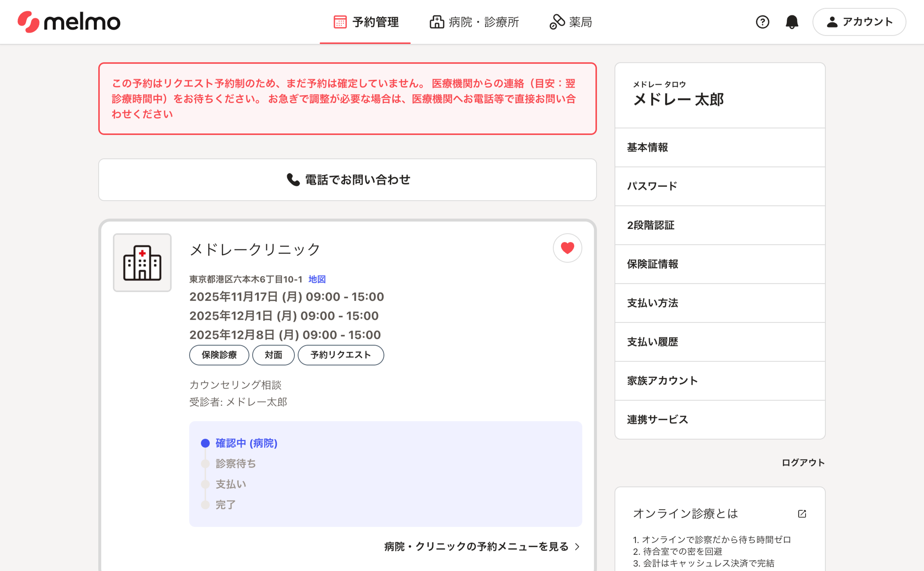Viewport: 924px width, 571px height.
Task: Click the 完了 status step
Action: click(218, 505)
